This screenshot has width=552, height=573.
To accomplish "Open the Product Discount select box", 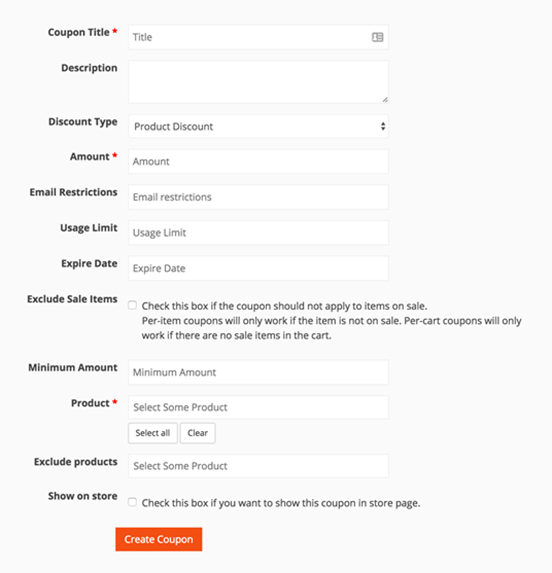I will pyautogui.click(x=258, y=126).
